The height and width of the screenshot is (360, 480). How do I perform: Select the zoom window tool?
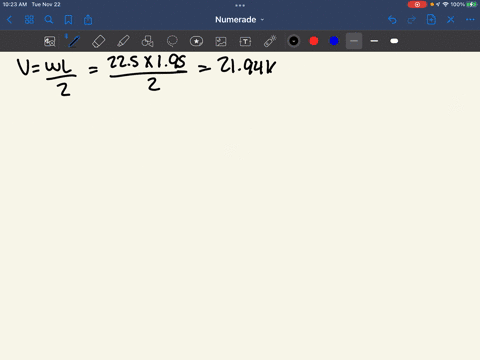click(50, 41)
